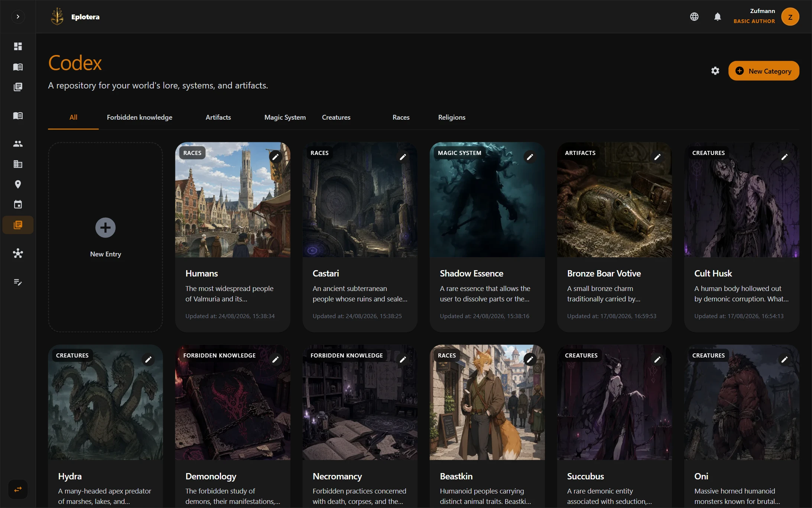Click the Eplotera logo emblem
Viewport: 812px width, 508px height.
pos(57,17)
